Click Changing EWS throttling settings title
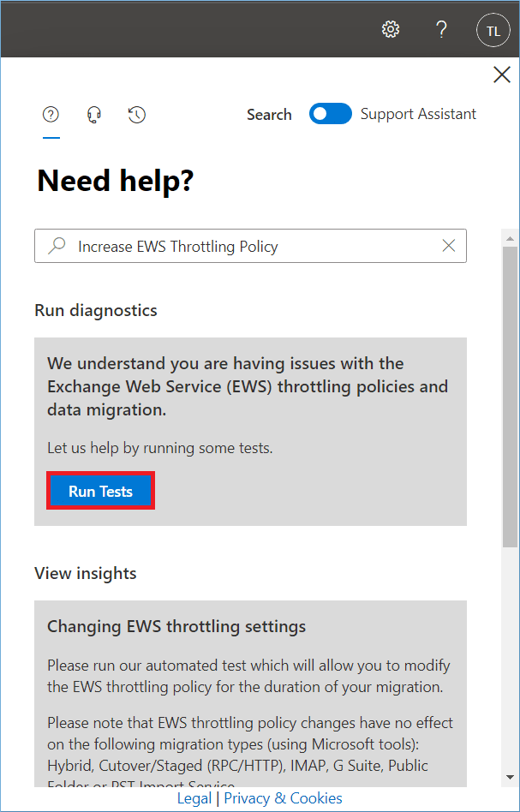This screenshot has height=812, width=520. pos(176,627)
